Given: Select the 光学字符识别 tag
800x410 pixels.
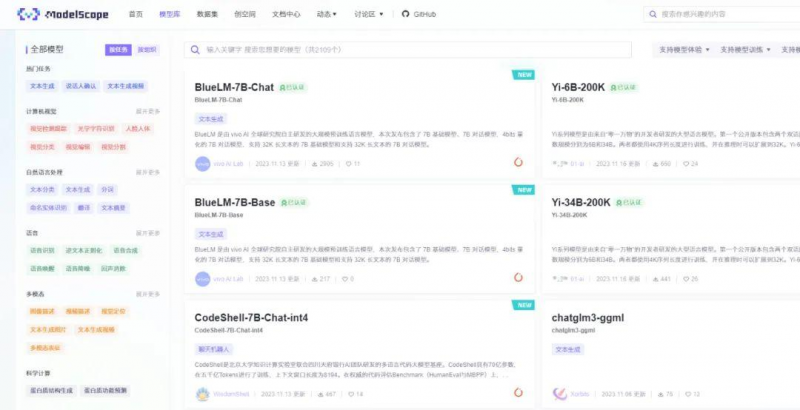Looking at the screenshot, I should pyautogui.click(x=96, y=129).
